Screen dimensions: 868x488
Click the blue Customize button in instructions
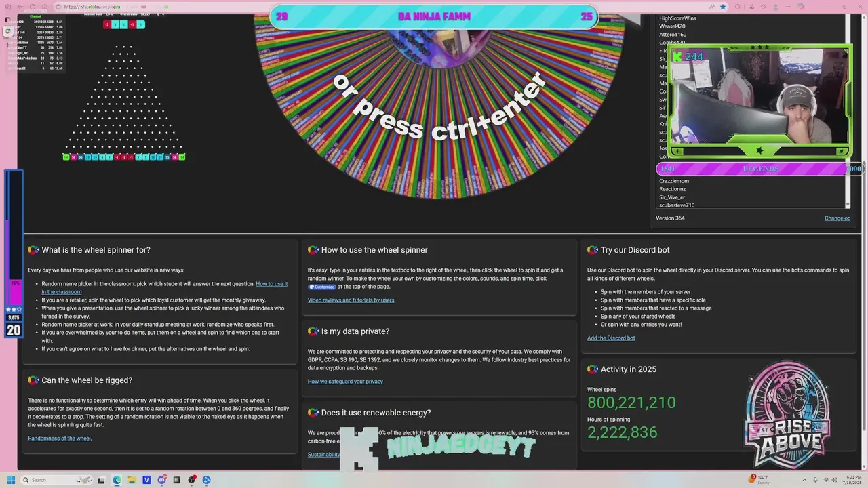(x=322, y=287)
